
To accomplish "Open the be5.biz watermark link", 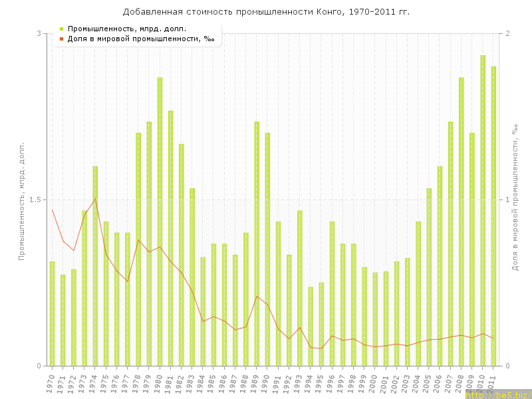I will coord(498,394).
